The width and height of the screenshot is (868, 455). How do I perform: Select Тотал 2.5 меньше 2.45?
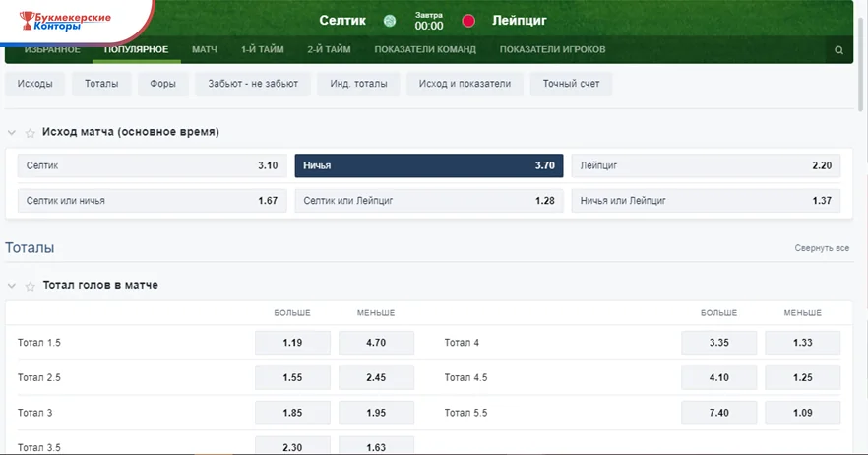pyautogui.click(x=376, y=377)
